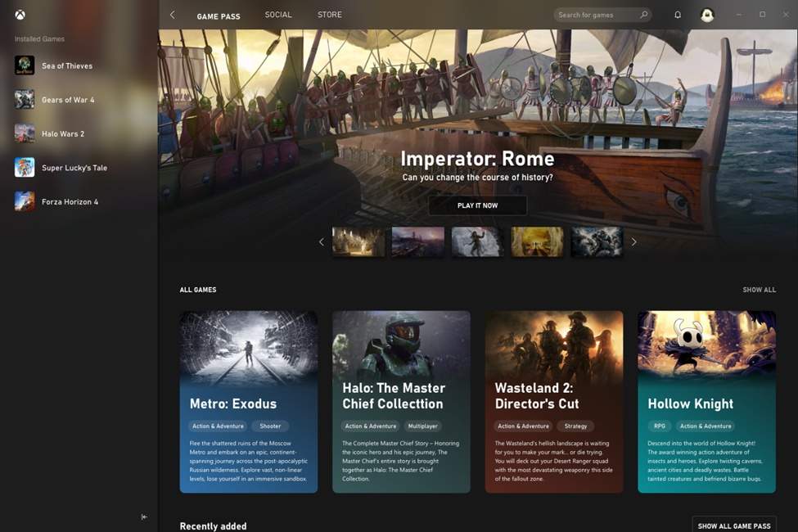Screen dimensions: 798x532
Task: Open the notifications bell
Action: [678, 14]
